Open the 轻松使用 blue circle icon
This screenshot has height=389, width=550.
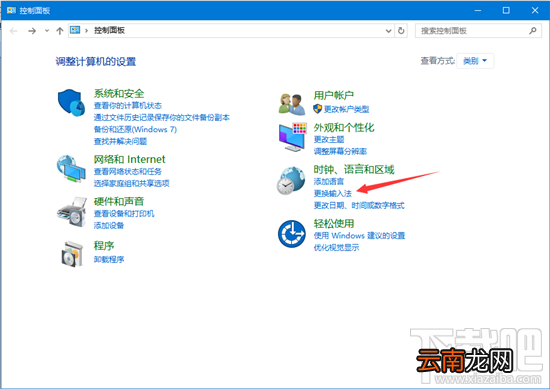coord(292,234)
